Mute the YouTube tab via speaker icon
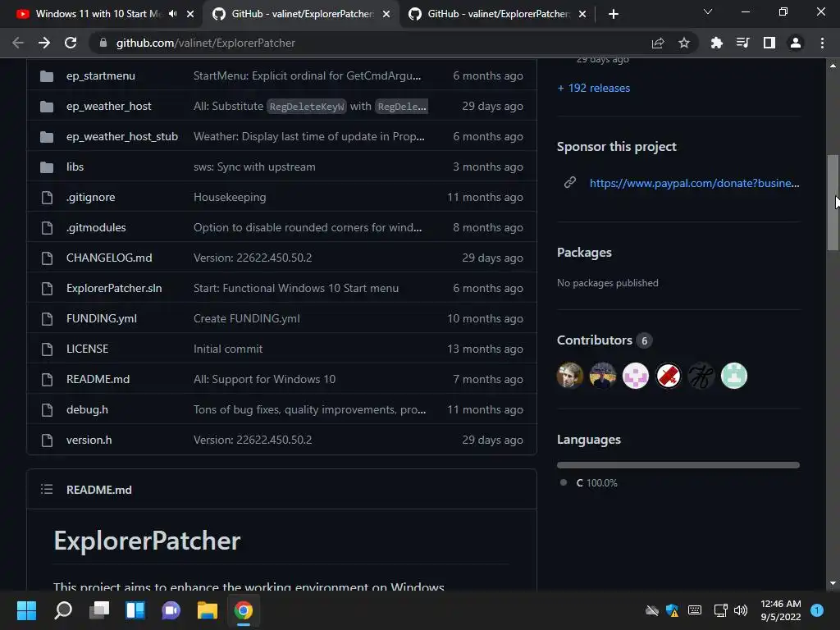 pos(172,14)
